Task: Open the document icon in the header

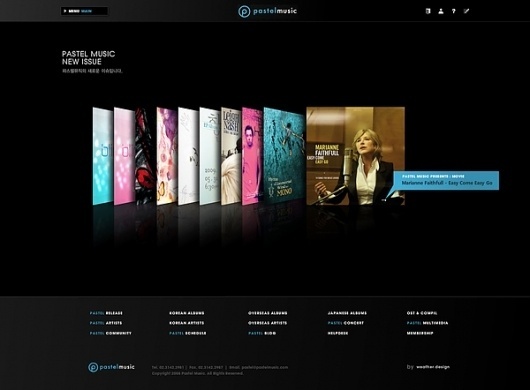Action: 428,11
